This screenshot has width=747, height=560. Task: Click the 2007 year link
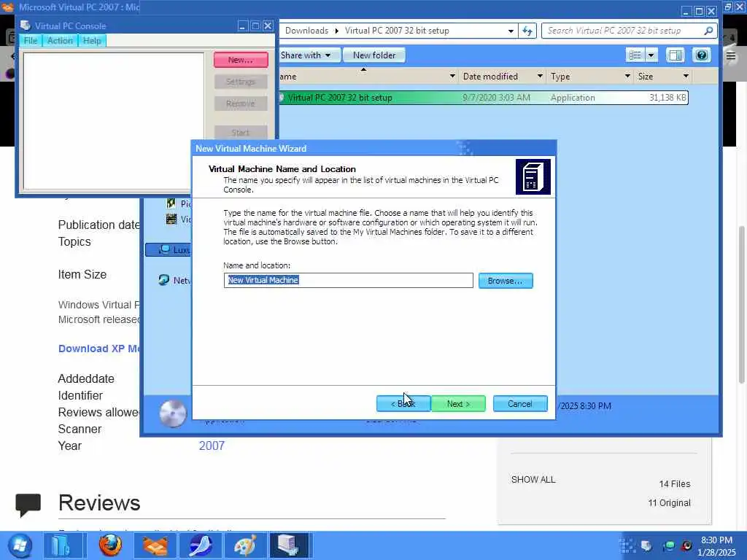click(212, 446)
